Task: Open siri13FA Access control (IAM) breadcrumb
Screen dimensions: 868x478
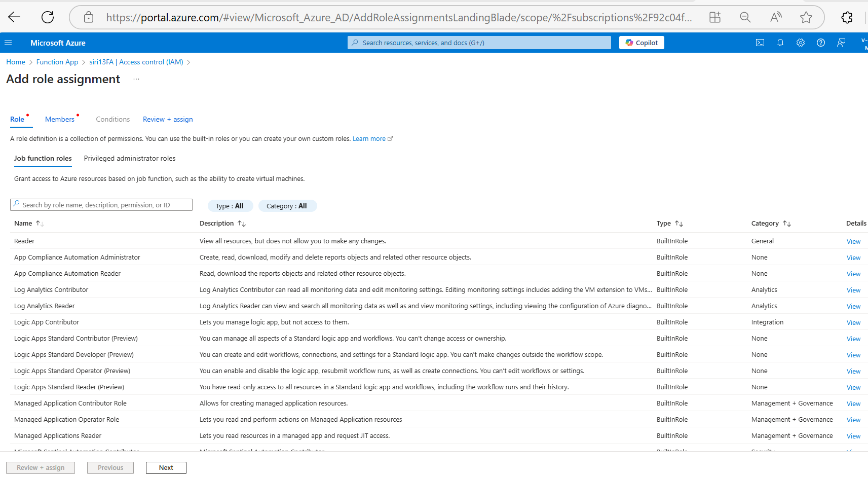Action: pyautogui.click(x=136, y=62)
